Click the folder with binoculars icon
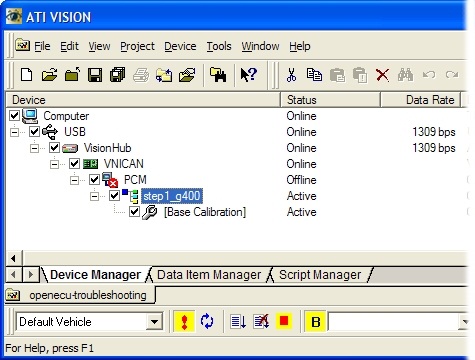Image resolution: width=475 pixels, height=360 pixels. [218, 75]
